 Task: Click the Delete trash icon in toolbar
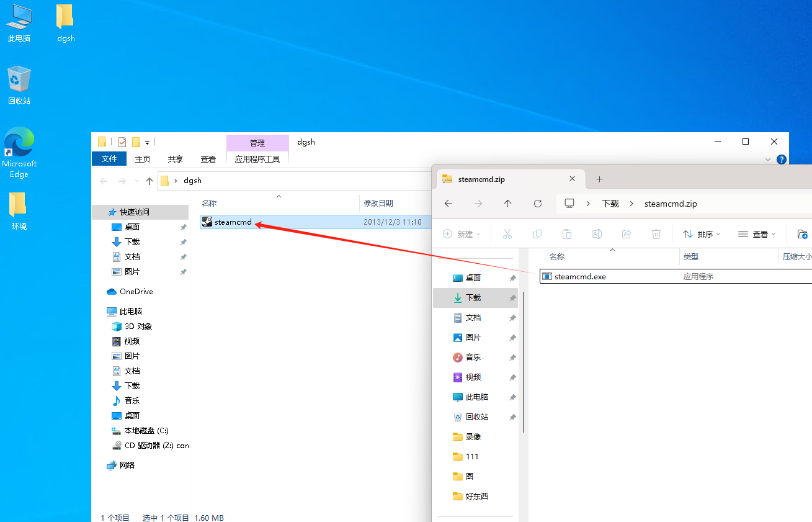pyautogui.click(x=656, y=234)
